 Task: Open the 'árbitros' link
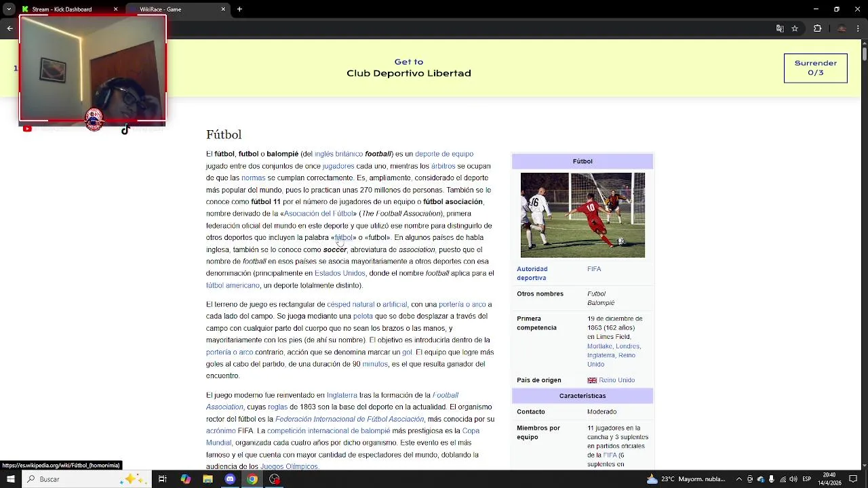point(443,166)
